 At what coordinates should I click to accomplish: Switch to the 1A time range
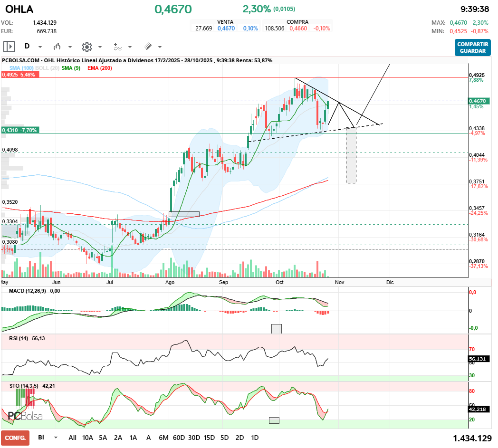pyautogui.click(x=133, y=438)
